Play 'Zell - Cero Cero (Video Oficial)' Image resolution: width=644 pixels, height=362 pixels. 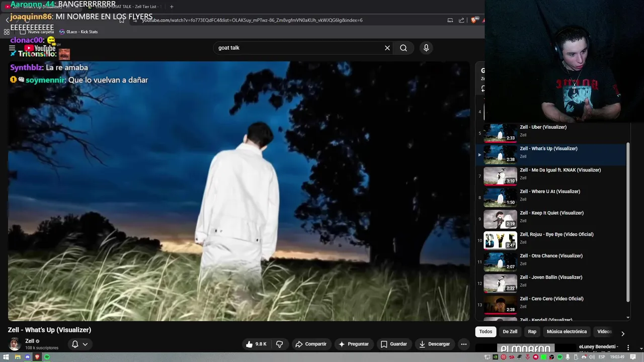point(551,299)
